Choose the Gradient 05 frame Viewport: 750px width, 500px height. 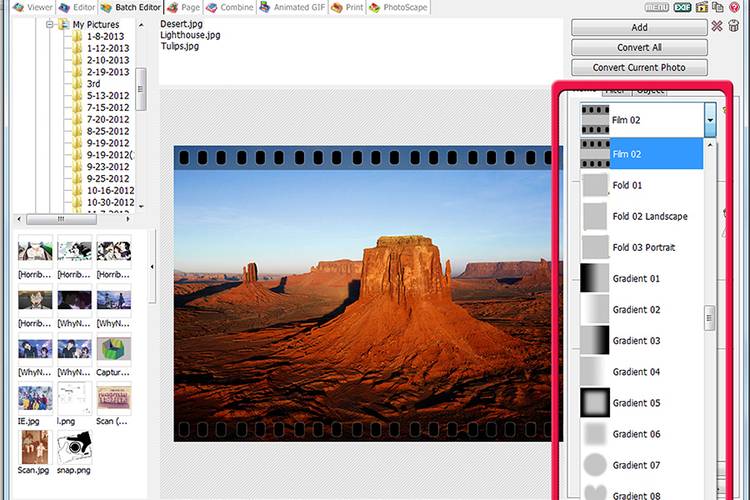coord(642,403)
